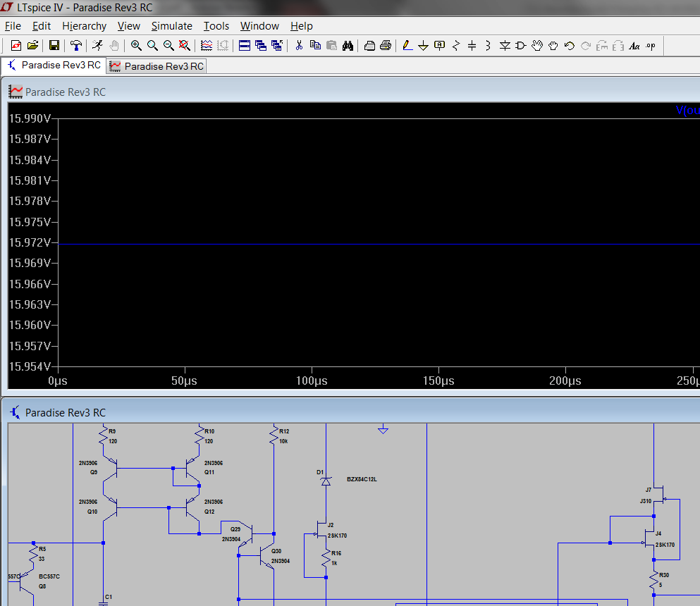
Task: Click the 15.990V vertical axis label
Action: [x=30, y=118]
